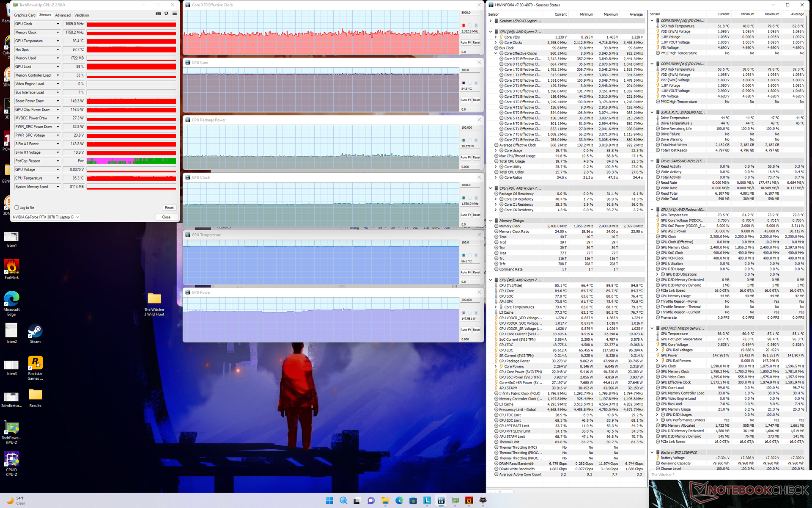812x508 pixels.
Task: Open the NVIDIA GeForce RTX 3070 Ti selector
Action: pyautogui.click(x=46, y=217)
